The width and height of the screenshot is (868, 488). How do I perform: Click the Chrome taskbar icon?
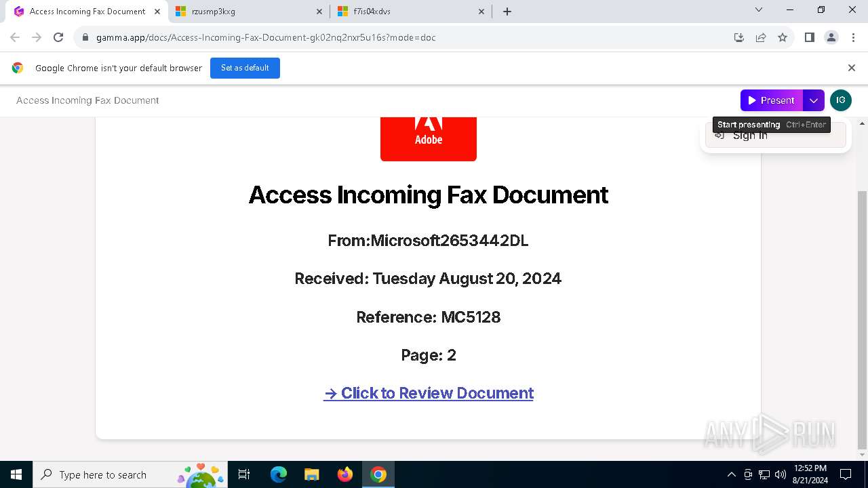(378, 474)
